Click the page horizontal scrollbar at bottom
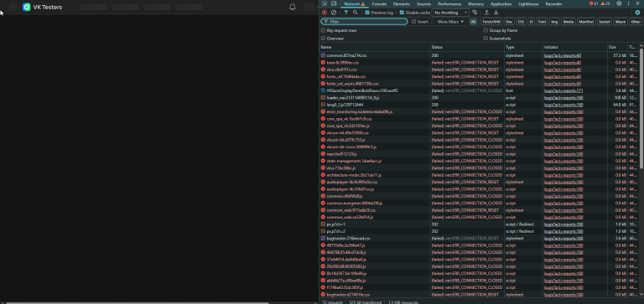The width and height of the screenshot is (644, 304). tap(138, 303)
